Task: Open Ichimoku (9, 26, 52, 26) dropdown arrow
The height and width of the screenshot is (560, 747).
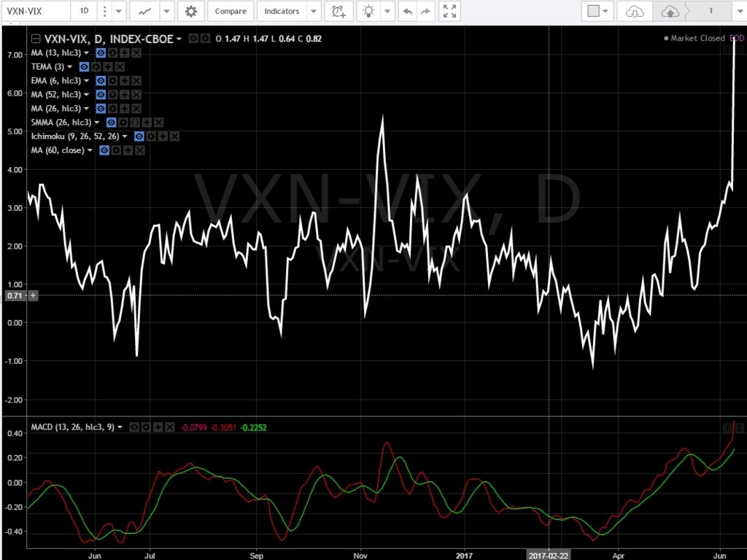Action: click(x=125, y=136)
